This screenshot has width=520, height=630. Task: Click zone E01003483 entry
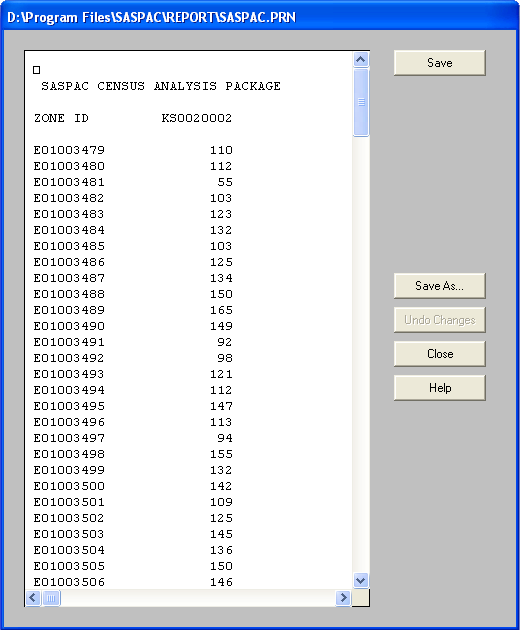69,214
